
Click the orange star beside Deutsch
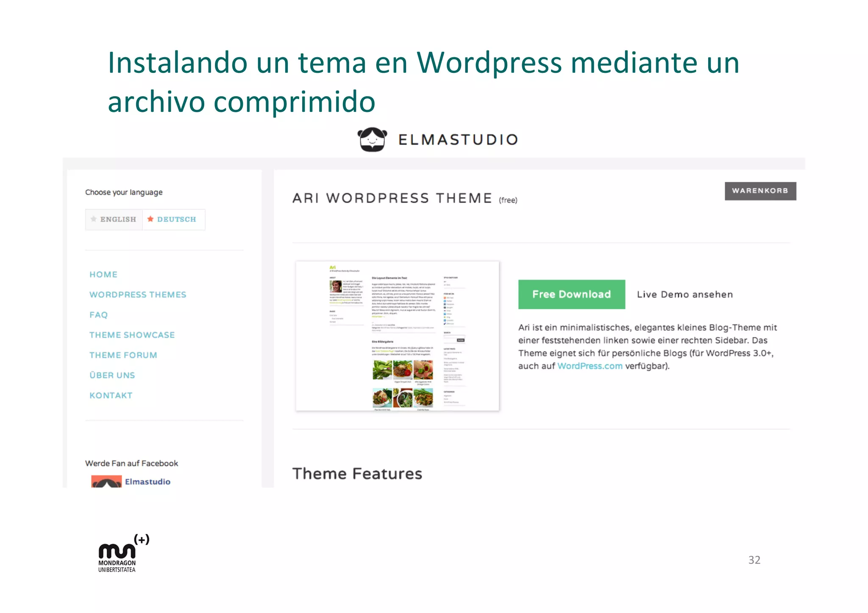[x=150, y=219]
